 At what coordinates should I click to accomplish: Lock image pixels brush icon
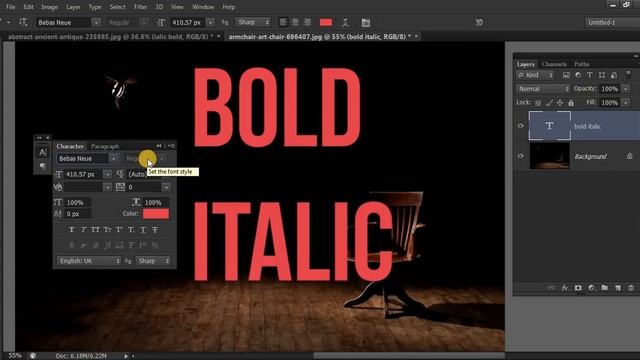(549, 103)
